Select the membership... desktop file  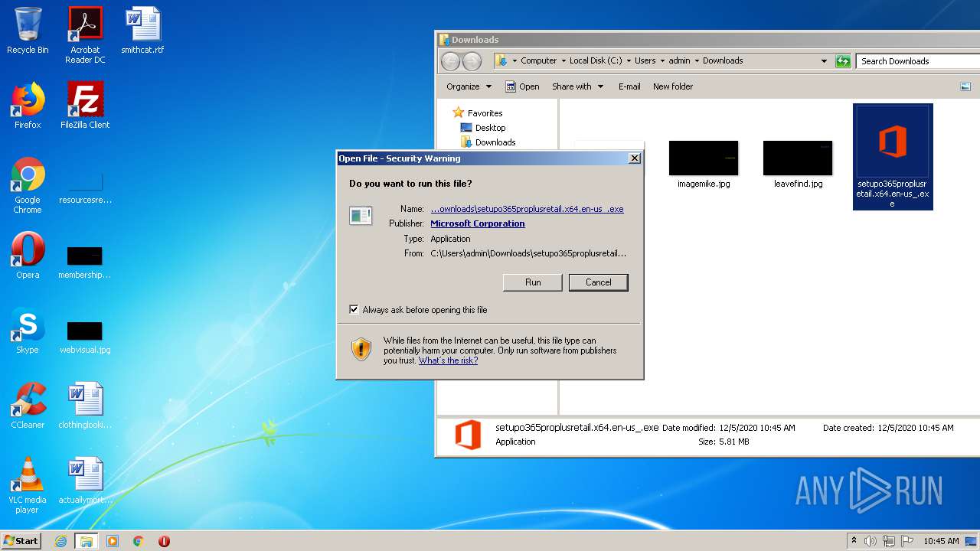pyautogui.click(x=85, y=262)
